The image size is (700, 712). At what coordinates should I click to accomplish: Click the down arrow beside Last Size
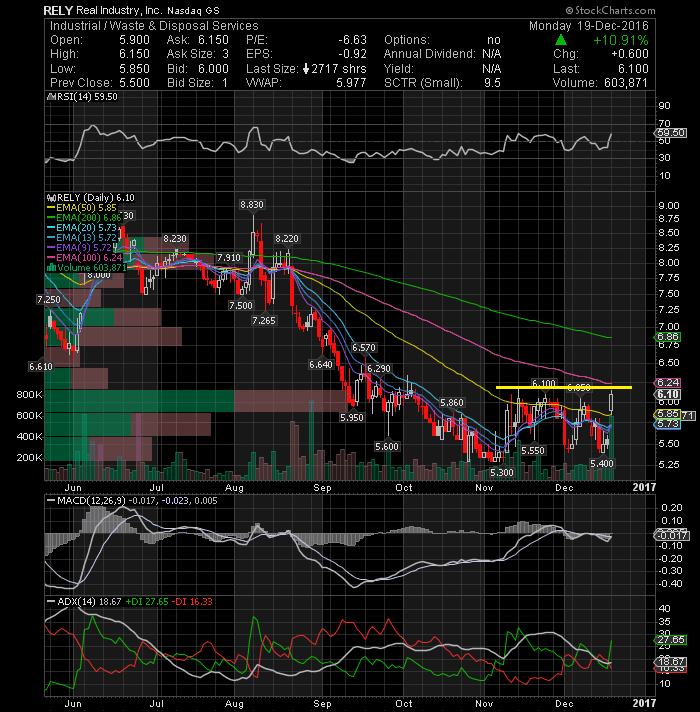pos(306,69)
